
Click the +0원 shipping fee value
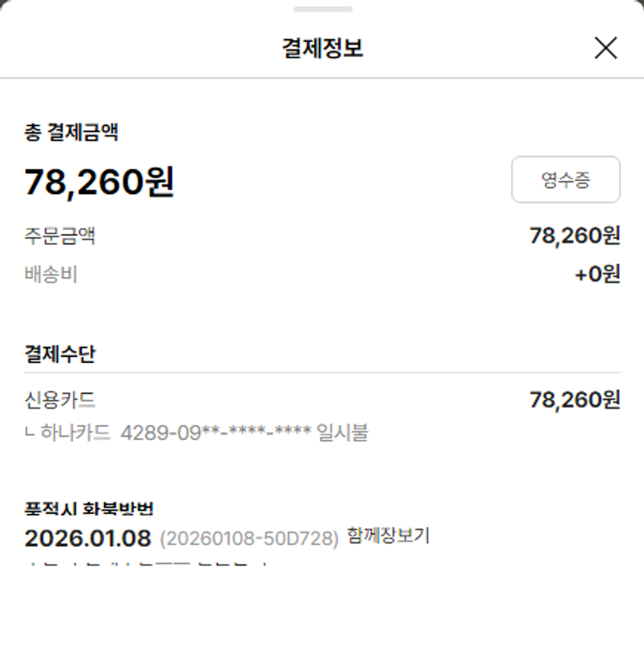point(598,275)
